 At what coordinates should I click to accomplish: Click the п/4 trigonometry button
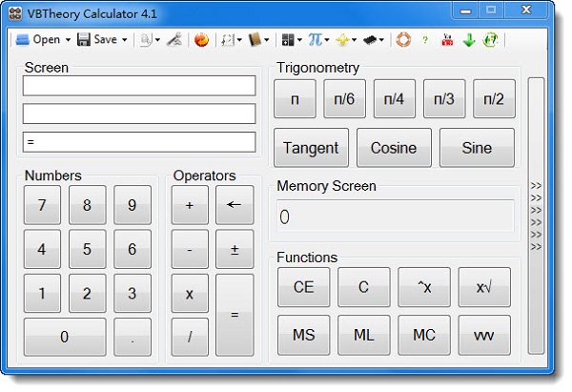tap(395, 99)
